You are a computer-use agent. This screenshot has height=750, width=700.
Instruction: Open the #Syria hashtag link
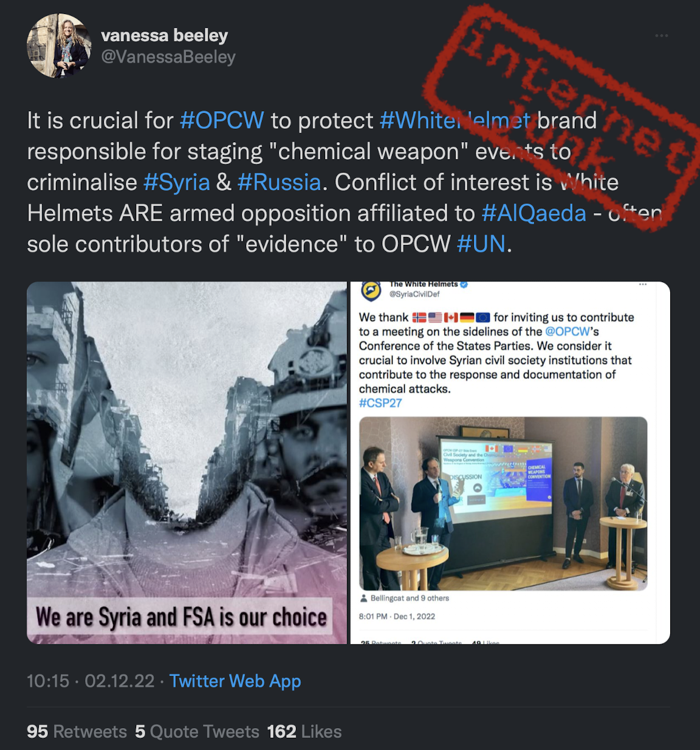click(177, 182)
